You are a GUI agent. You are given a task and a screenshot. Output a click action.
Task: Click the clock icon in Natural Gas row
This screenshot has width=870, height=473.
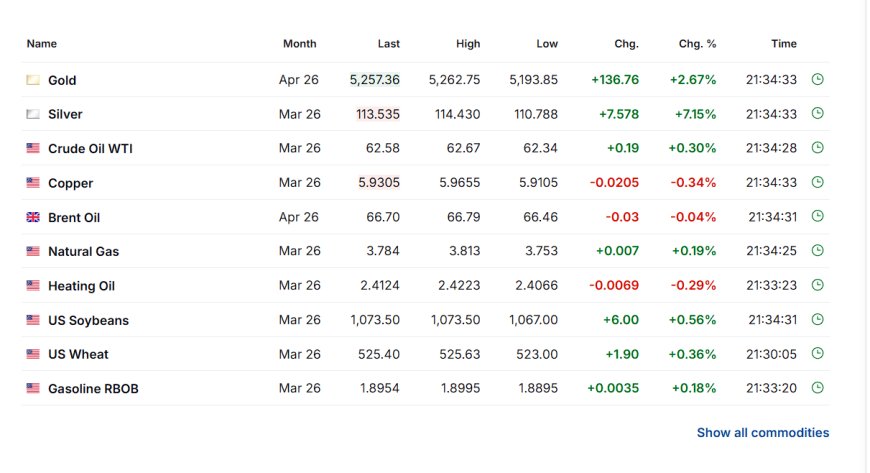pyautogui.click(x=817, y=250)
